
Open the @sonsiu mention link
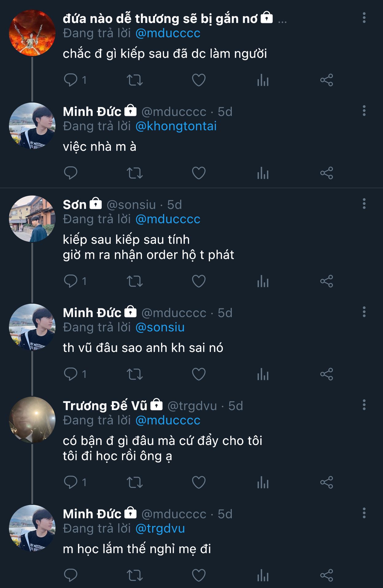[160, 327]
